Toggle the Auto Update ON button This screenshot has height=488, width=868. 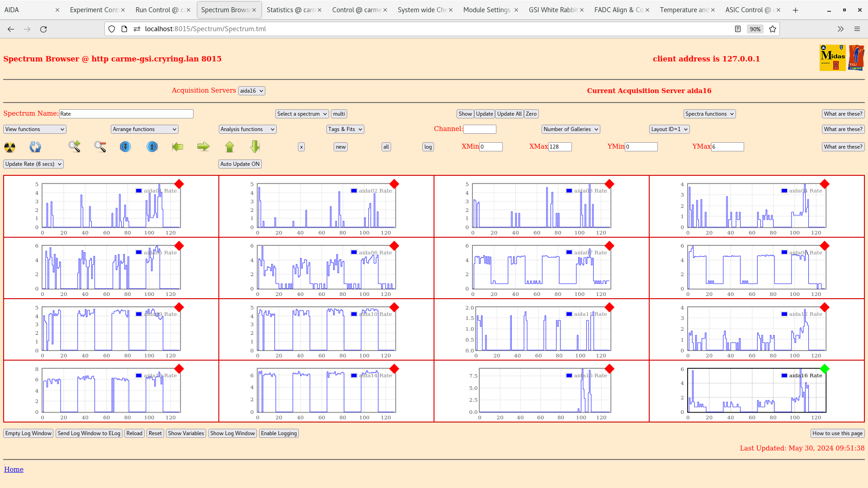tap(240, 164)
